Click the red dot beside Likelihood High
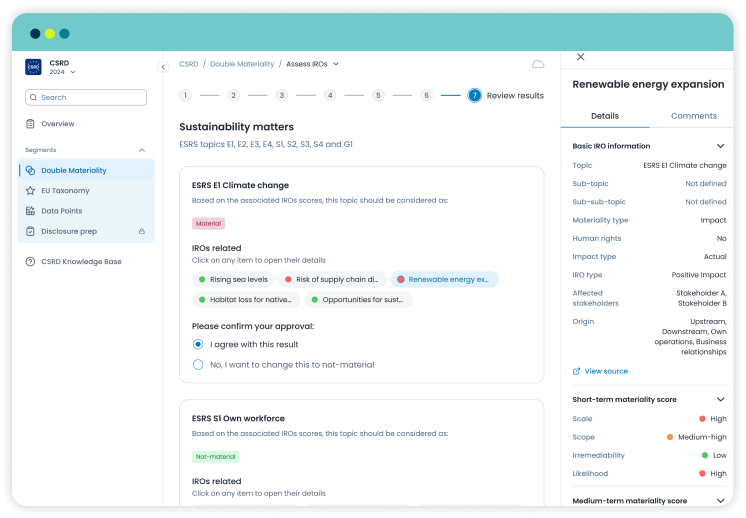 (x=702, y=474)
